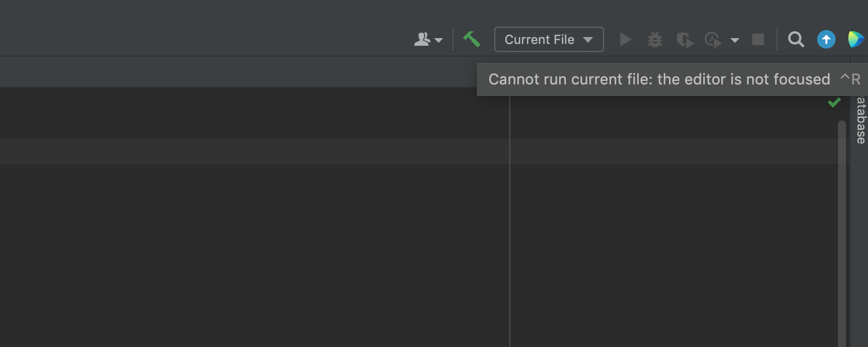Click the "Cannot run current file" tooltip text

click(659, 79)
